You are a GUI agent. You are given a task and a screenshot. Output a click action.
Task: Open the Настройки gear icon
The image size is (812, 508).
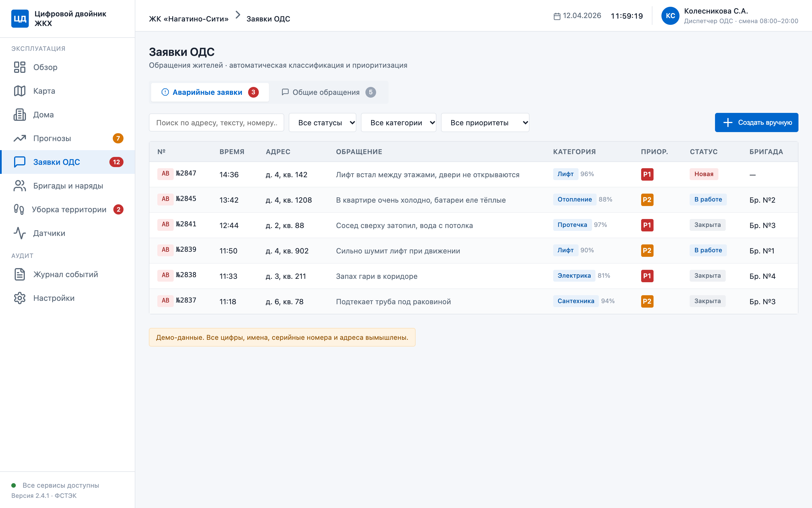point(20,298)
